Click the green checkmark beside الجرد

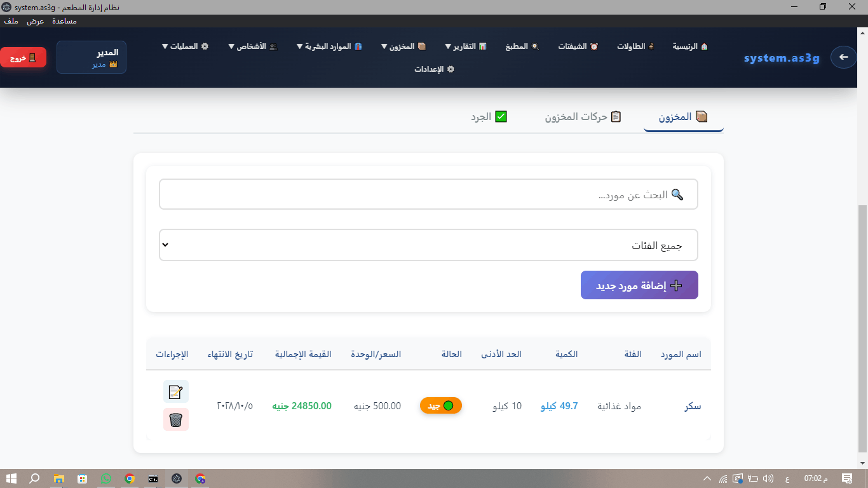(502, 116)
